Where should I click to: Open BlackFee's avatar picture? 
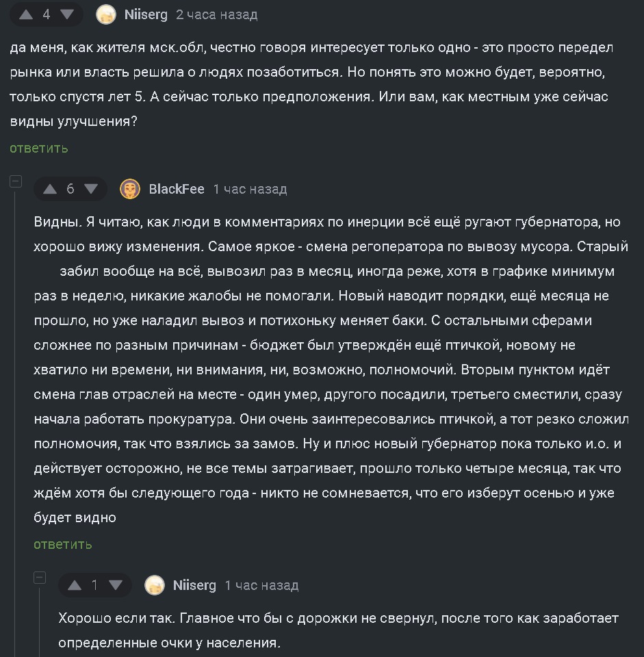[x=130, y=190]
